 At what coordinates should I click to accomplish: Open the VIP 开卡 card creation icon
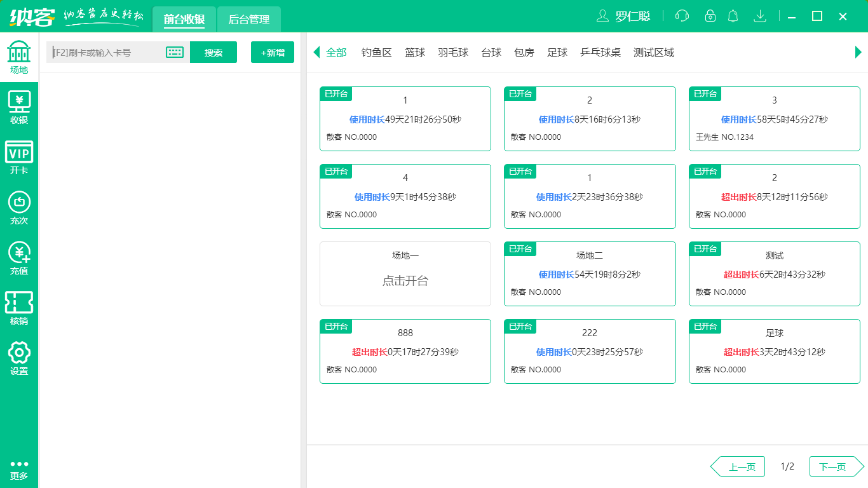19,154
